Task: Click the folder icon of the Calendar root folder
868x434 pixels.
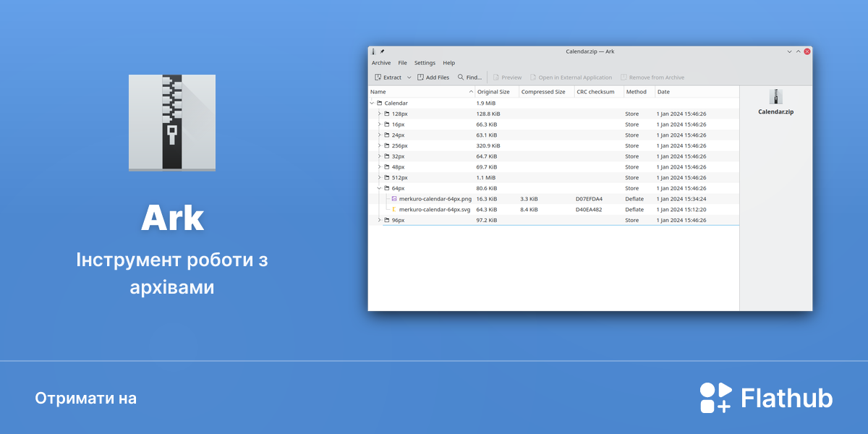Action: (380, 103)
